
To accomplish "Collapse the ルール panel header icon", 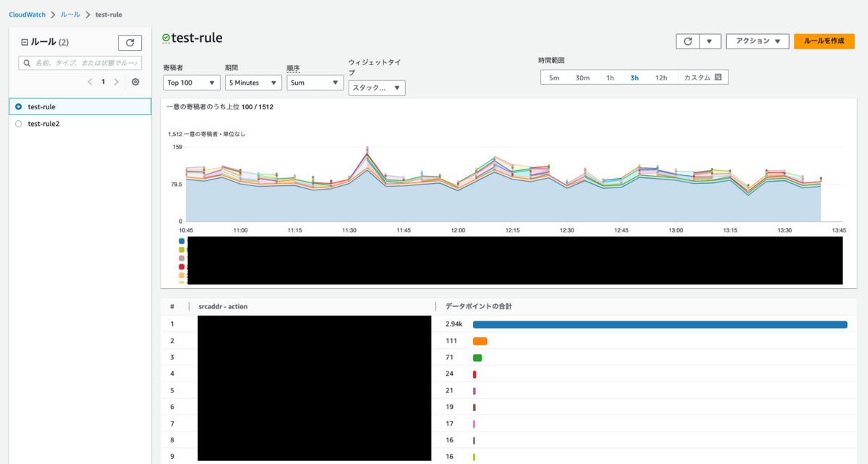I will coord(25,42).
